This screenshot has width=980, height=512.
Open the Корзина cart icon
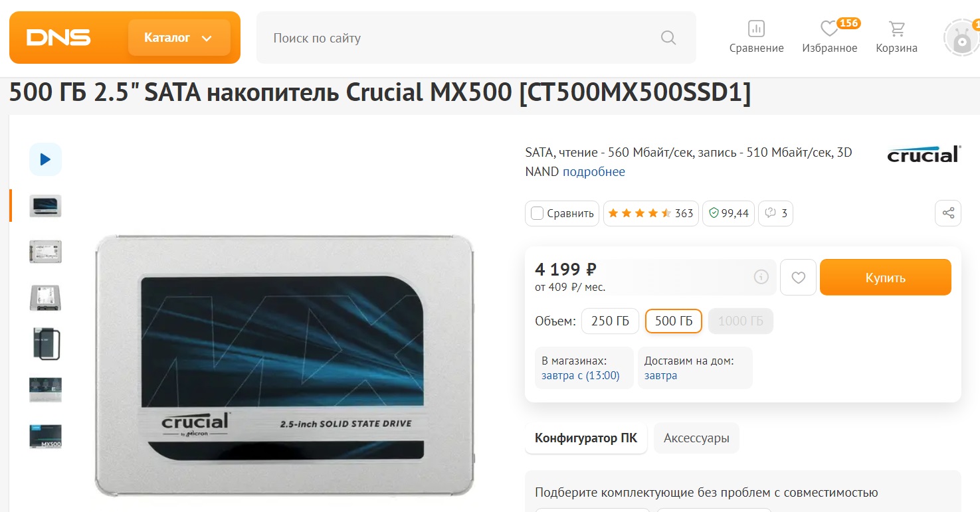click(897, 29)
